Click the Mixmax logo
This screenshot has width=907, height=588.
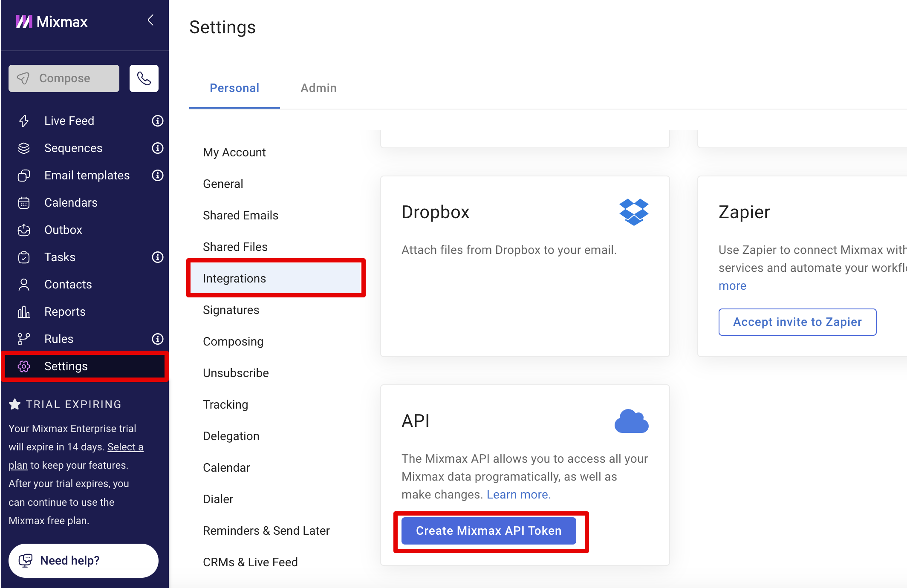point(52,22)
